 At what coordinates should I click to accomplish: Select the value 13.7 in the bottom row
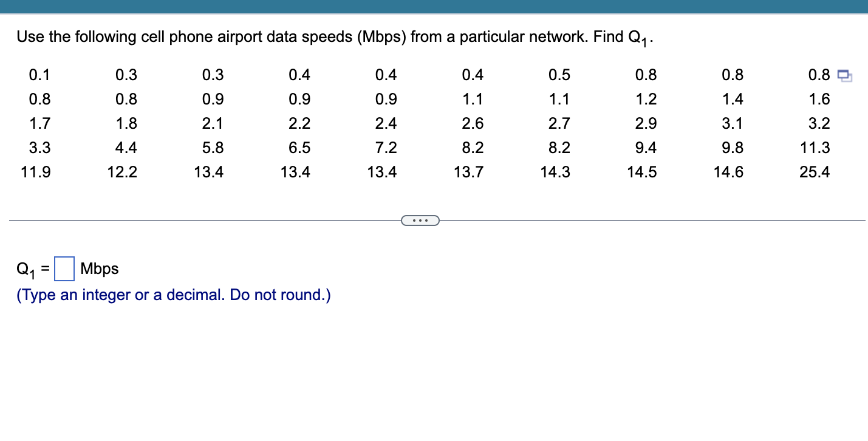[x=469, y=172]
